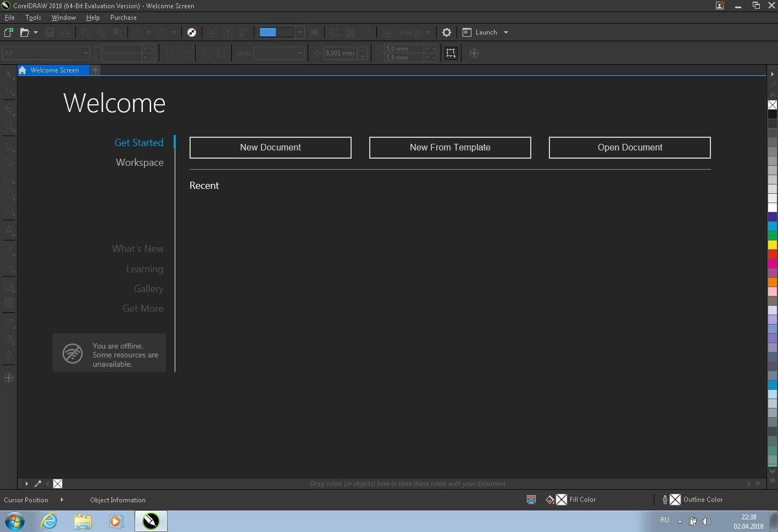Toggle Treat All Objects as Filled

[451, 53]
